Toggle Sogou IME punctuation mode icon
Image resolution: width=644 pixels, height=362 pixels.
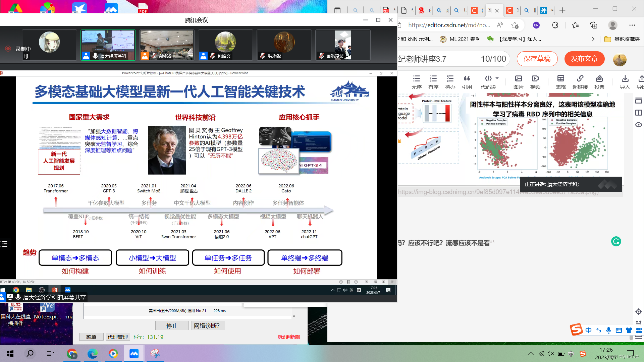tap(599, 330)
